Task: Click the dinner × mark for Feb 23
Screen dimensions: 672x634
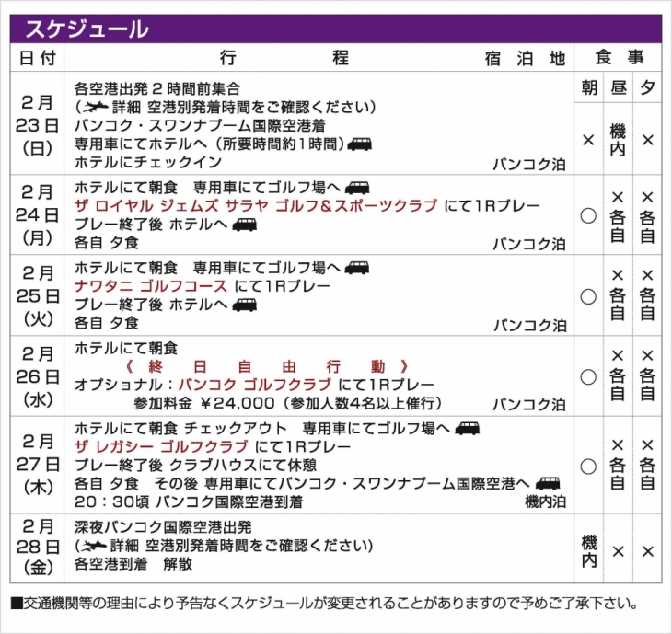Action: click(647, 140)
